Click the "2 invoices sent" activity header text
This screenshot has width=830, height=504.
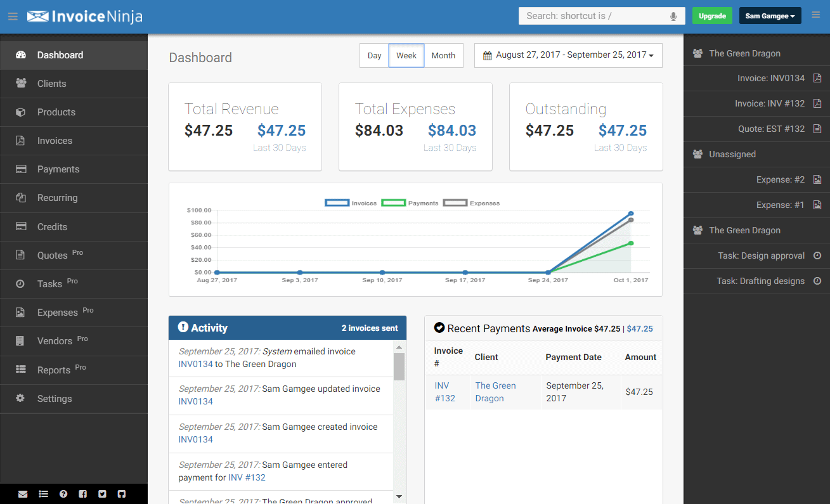tap(370, 328)
